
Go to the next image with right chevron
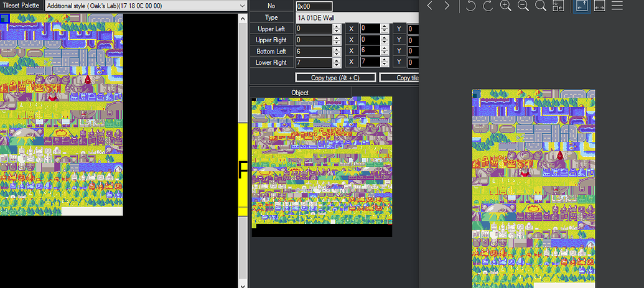coord(447,6)
